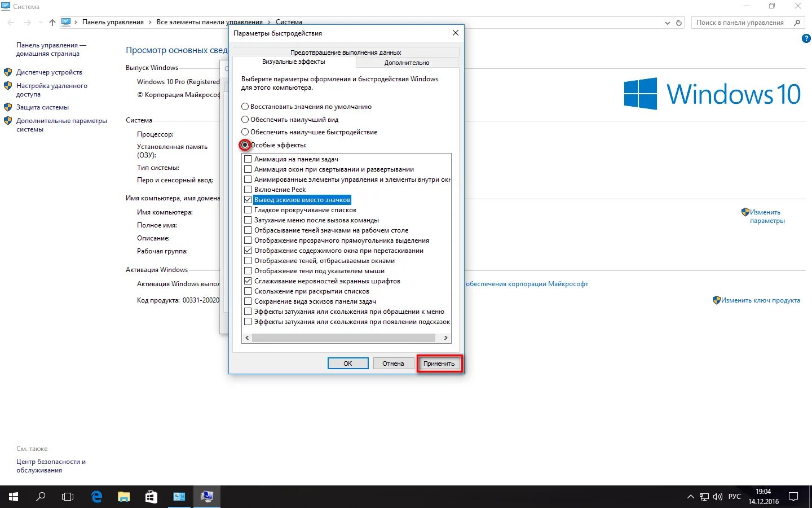This screenshot has width=812, height=508.
Task: Click Изменить параметры link
Action: coord(767,216)
